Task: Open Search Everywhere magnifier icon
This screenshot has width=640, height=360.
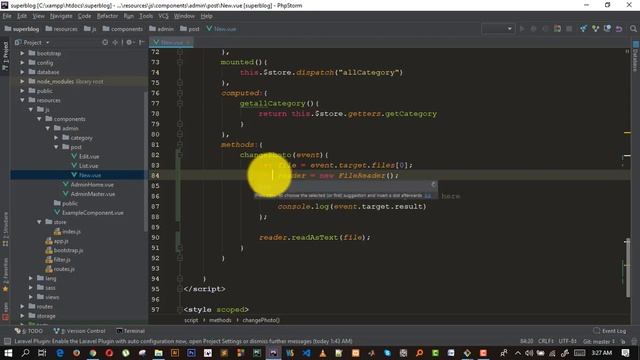Action: (x=633, y=29)
